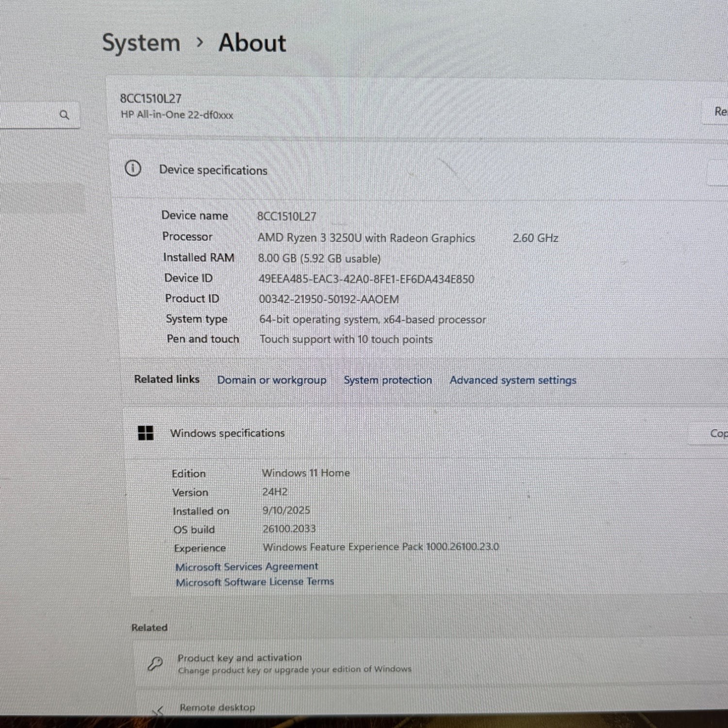Open Remote desktop settings
728x728 pixels.
click(x=217, y=708)
